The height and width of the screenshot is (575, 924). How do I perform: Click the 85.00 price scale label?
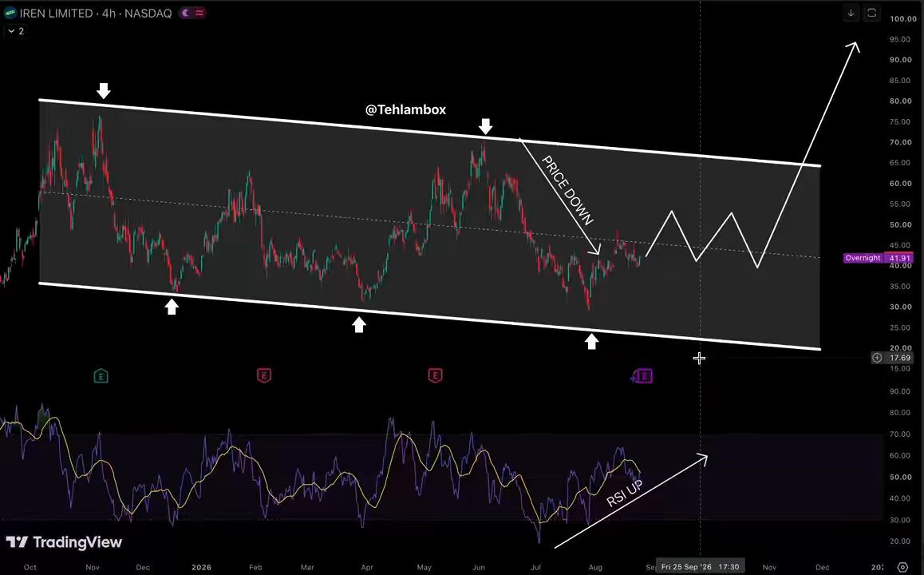click(x=900, y=80)
